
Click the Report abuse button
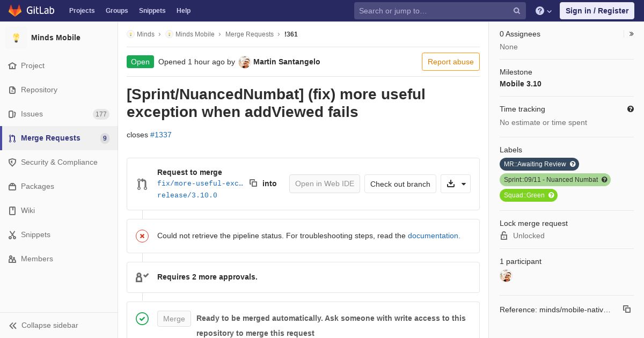click(451, 62)
